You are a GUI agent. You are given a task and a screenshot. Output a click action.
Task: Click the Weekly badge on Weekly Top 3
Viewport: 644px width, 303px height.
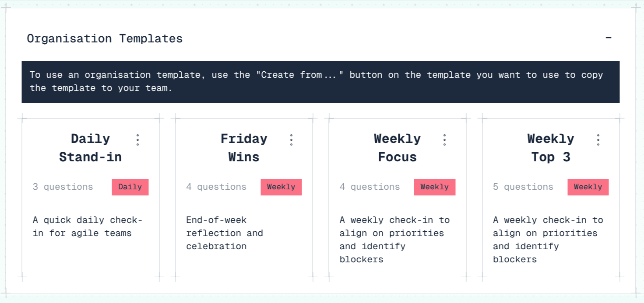pos(588,187)
